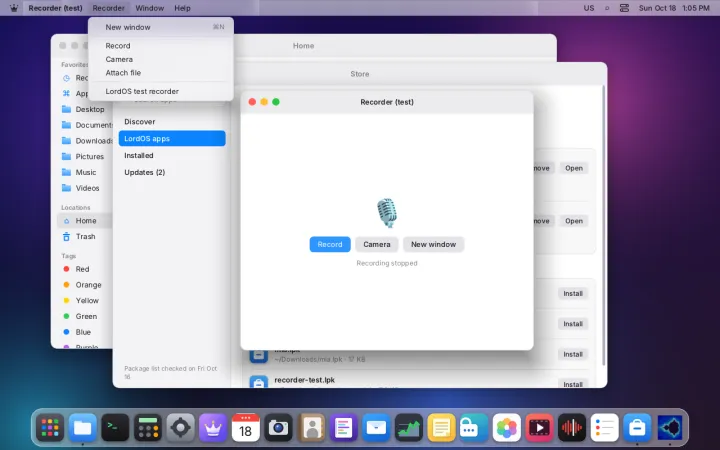Screen dimensions: 720x450
Task: Open the Window menu in menu bar
Action: tap(149, 8)
